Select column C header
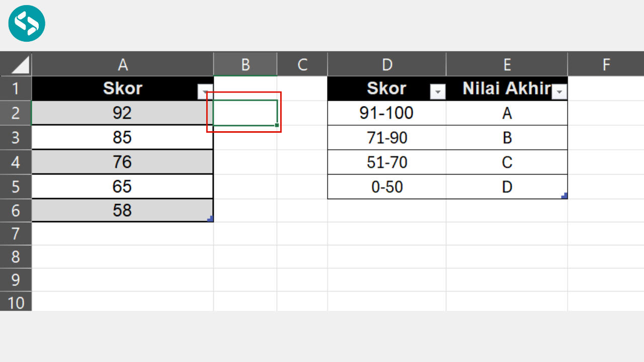644x362 pixels. click(302, 64)
